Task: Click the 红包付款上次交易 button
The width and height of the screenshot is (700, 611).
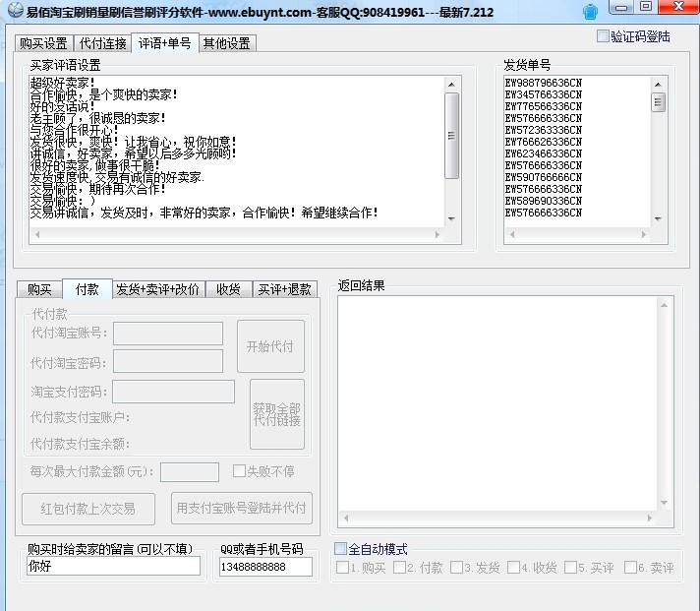Action: [88, 509]
